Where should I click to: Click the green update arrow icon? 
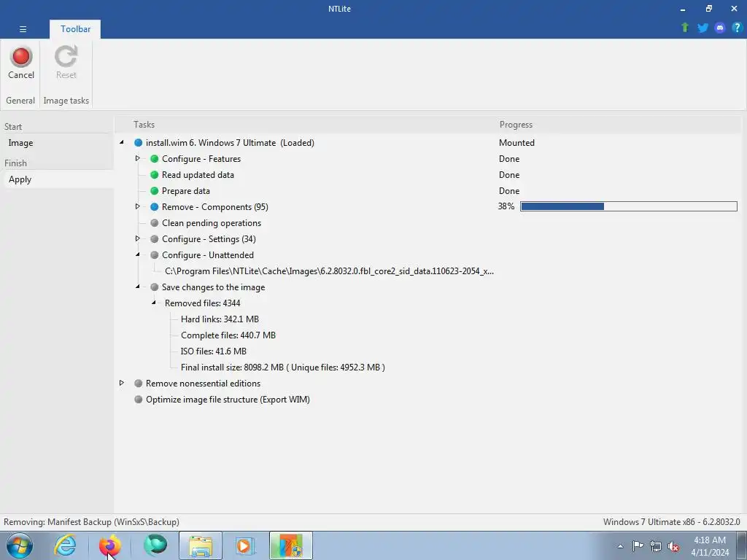pos(685,28)
